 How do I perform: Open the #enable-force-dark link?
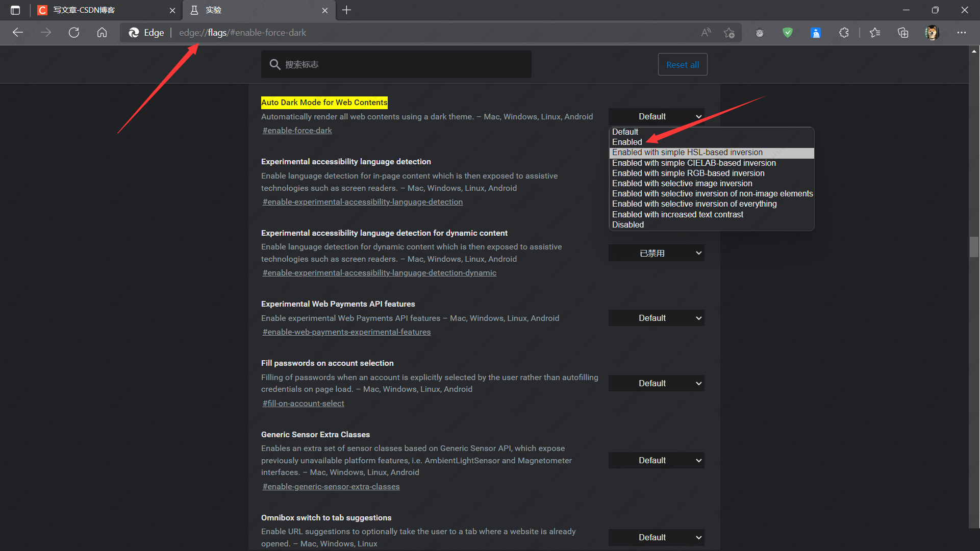tap(297, 131)
